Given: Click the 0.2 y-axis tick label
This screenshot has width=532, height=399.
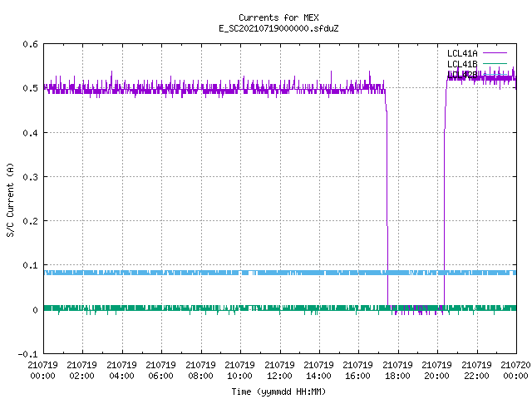Looking at the screenshot, I should (30, 221).
